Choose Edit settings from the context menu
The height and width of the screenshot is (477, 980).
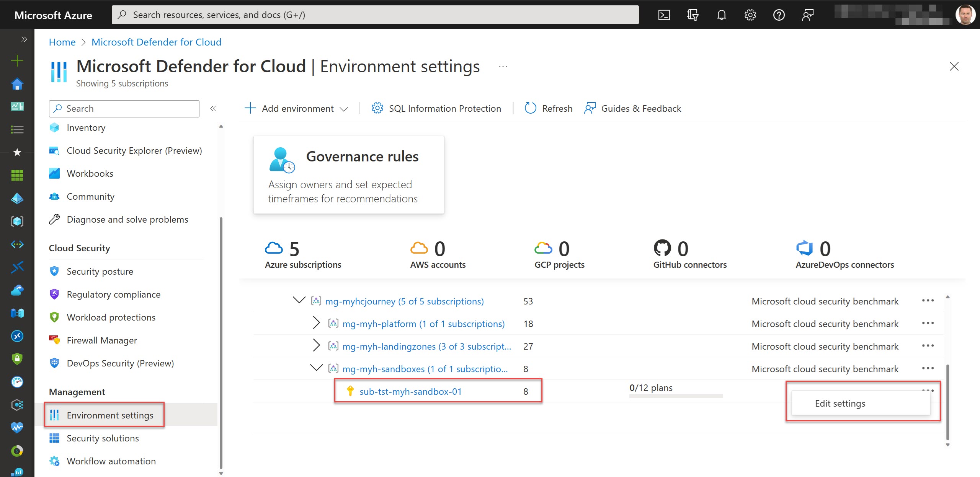[840, 403]
